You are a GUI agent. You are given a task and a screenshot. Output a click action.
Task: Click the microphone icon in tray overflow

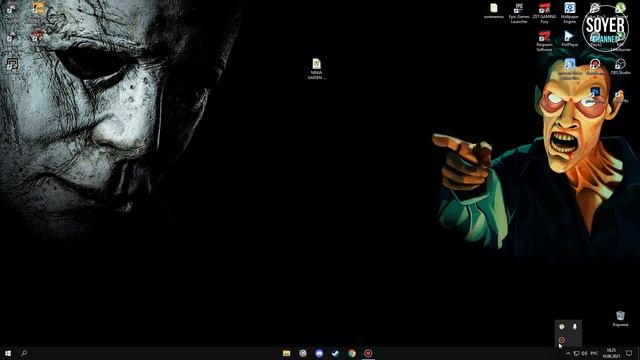[x=575, y=327]
